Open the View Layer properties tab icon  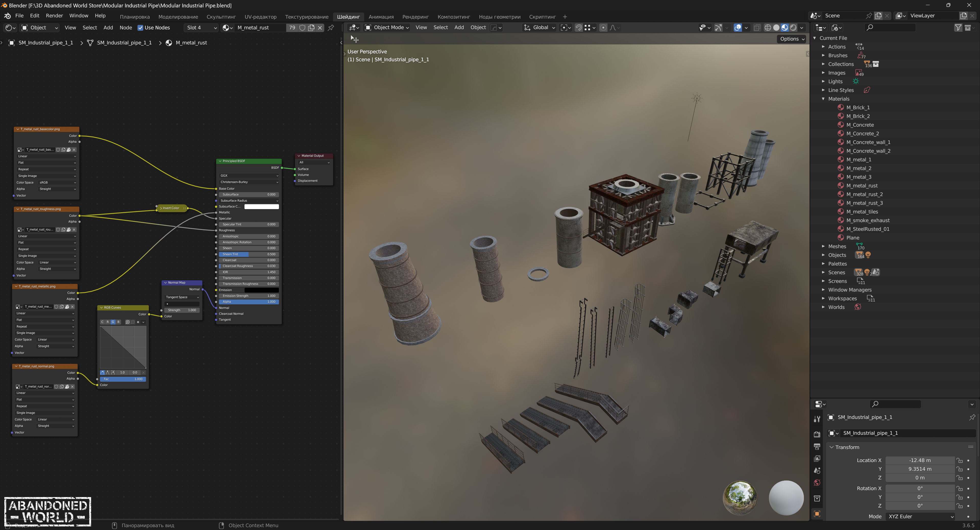click(817, 459)
